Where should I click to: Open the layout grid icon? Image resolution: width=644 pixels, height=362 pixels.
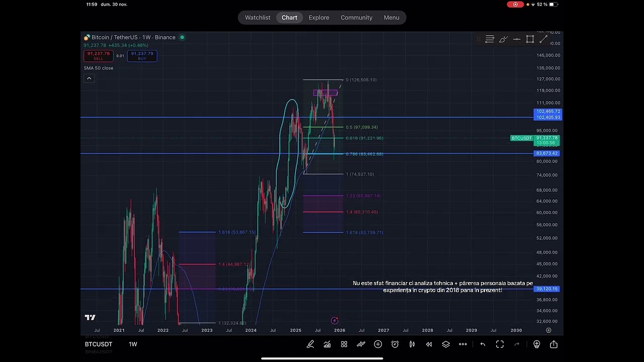[344, 344]
